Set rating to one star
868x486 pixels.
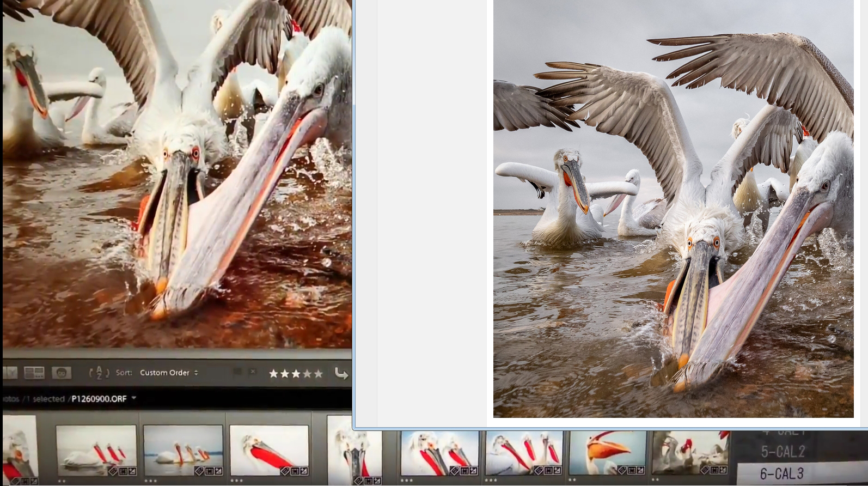[273, 374]
